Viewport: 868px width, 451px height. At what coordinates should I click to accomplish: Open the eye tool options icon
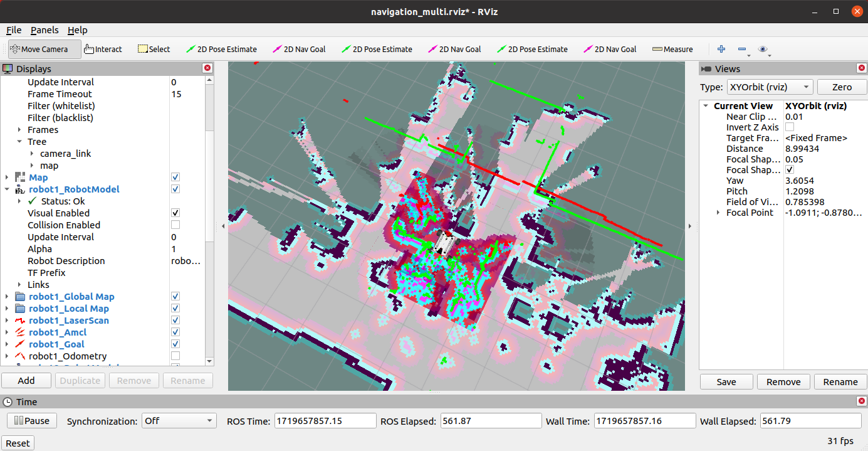click(763, 49)
